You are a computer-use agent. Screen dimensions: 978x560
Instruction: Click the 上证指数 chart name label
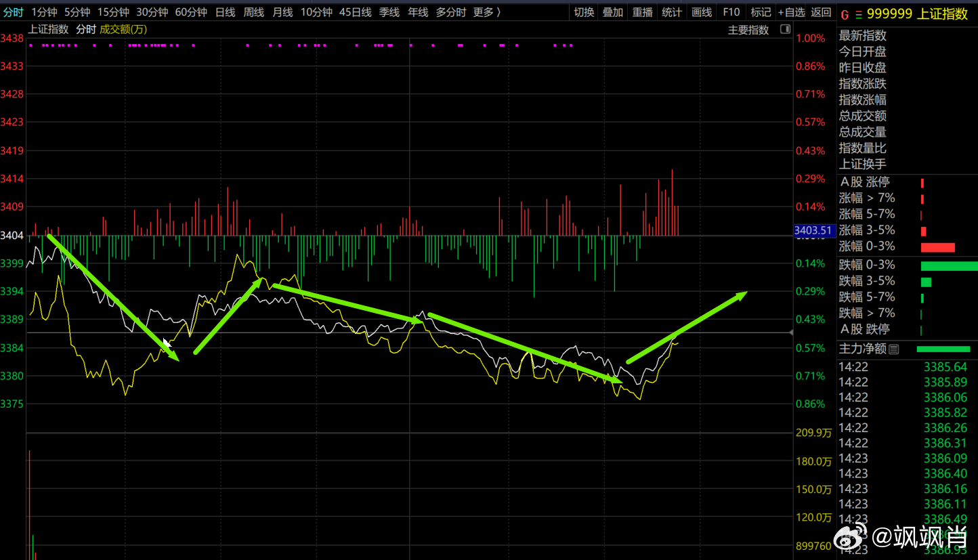48,29
